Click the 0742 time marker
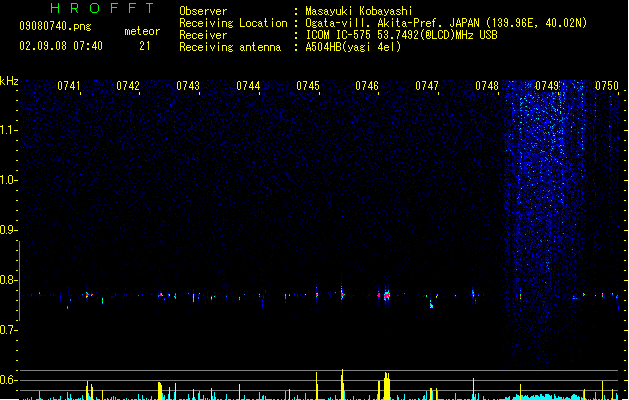This screenshot has height=400, width=629. (x=128, y=86)
